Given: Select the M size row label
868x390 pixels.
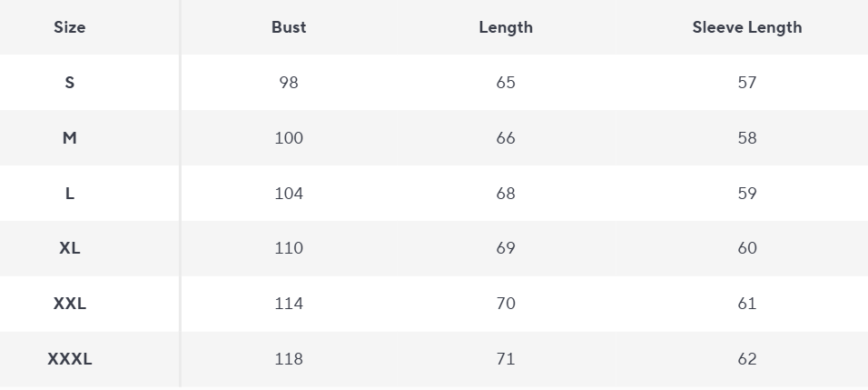Looking at the screenshot, I should tap(70, 138).
